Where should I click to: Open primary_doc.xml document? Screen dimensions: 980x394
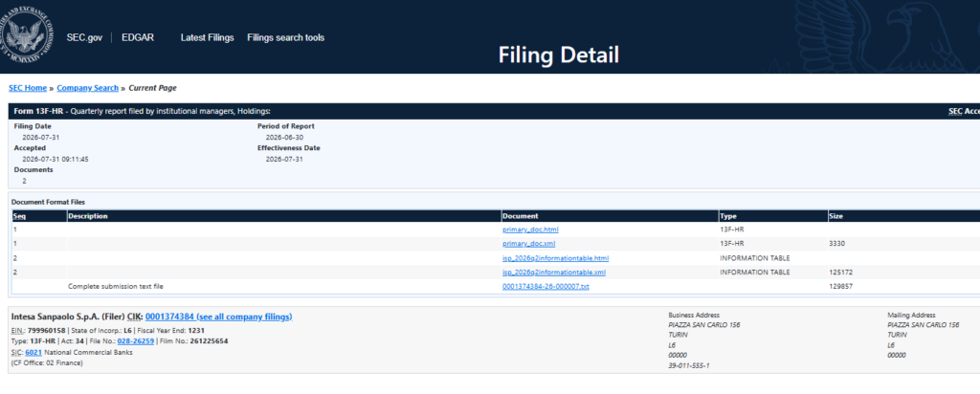tap(528, 244)
